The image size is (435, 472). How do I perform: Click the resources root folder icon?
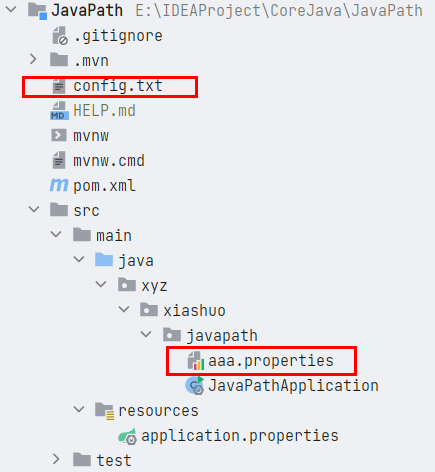[105, 411]
